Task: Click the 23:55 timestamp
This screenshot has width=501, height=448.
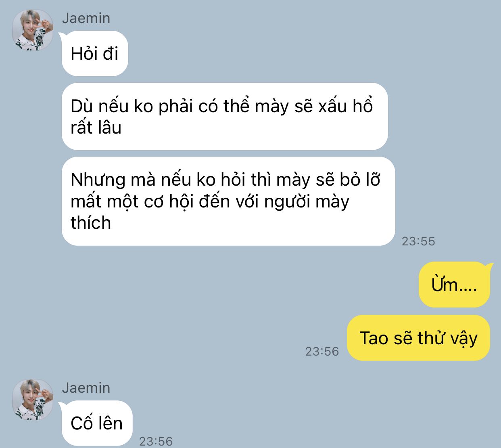Action: pos(418,241)
